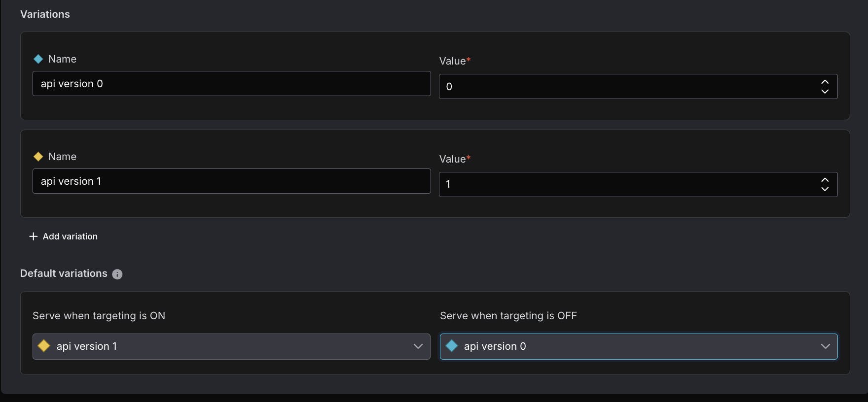Click the chevron in the targeting OFF selector
868x402 pixels.
pyautogui.click(x=826, y=346)
